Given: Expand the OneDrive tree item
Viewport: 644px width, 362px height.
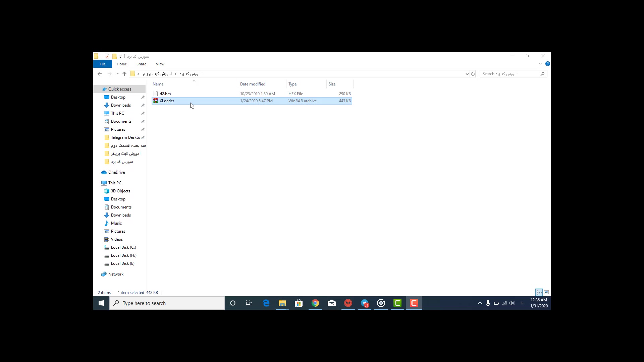Looking at the screenshot, I should tap(97, 172).
